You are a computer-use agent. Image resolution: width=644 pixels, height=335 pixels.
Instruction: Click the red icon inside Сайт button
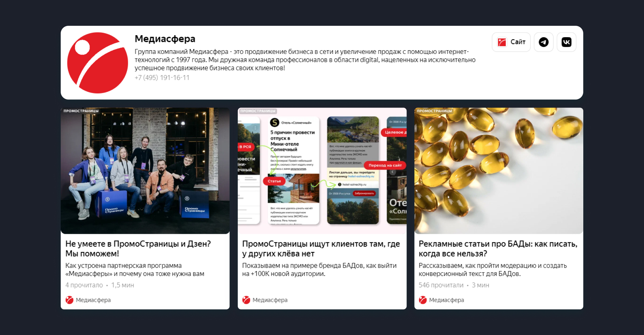[x=502, y=42]
